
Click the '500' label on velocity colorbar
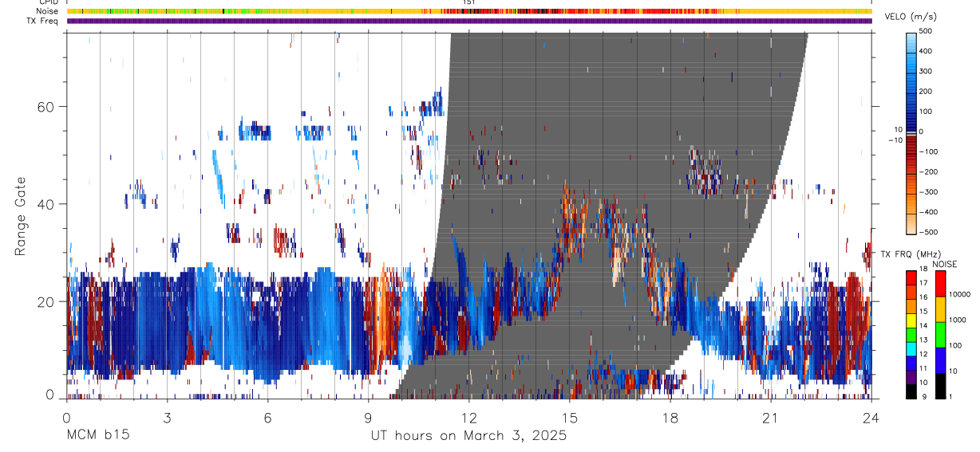927,32
